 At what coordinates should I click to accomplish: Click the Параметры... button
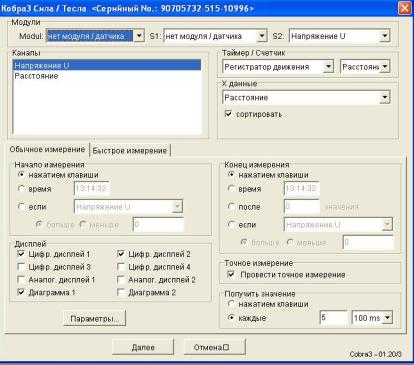pos(95,319)
